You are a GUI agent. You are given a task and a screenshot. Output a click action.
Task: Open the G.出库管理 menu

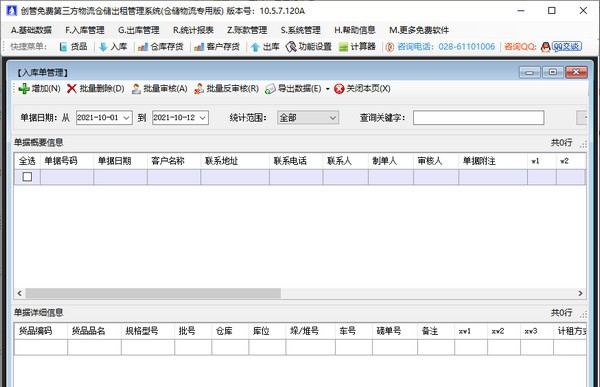[x=139, y=30]
